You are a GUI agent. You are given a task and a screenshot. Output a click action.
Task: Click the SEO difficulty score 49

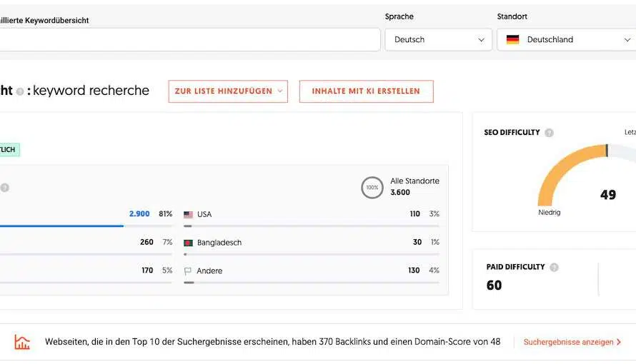tap(608, 195)
